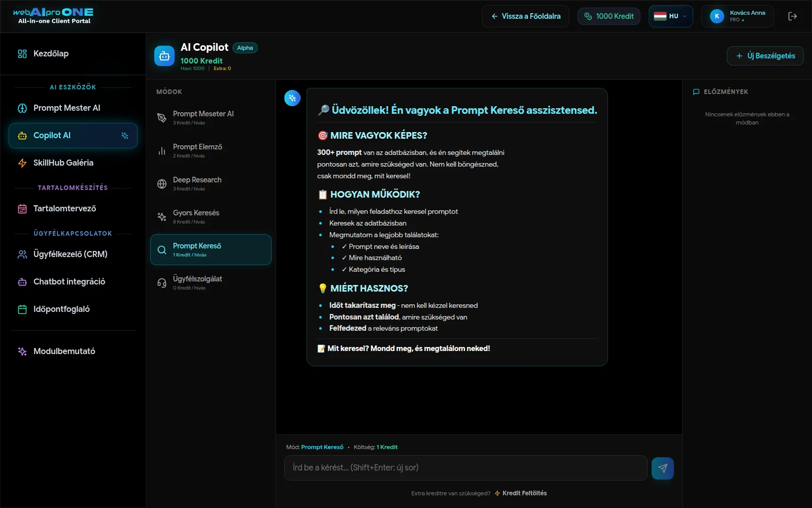The image size is (812, 508).
Task: Click the ELŐZMÉNYEK history panel heading
Action: (721, 92)
